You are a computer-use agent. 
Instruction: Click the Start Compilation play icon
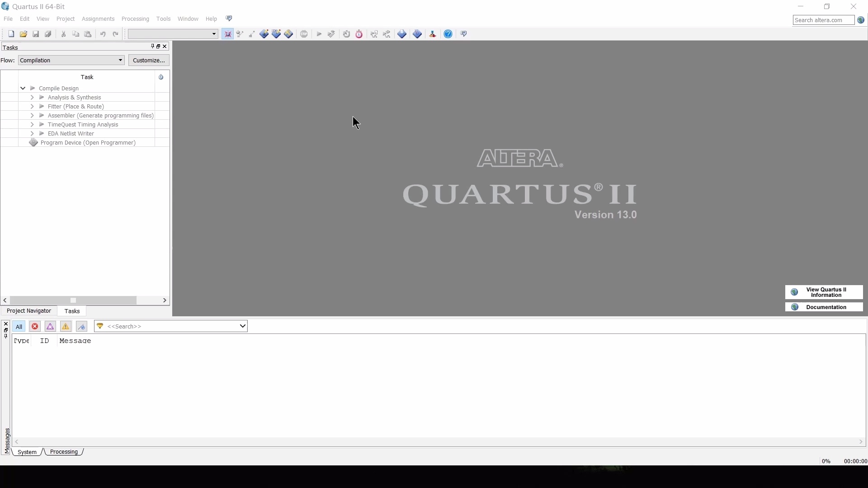click(319, 34)
